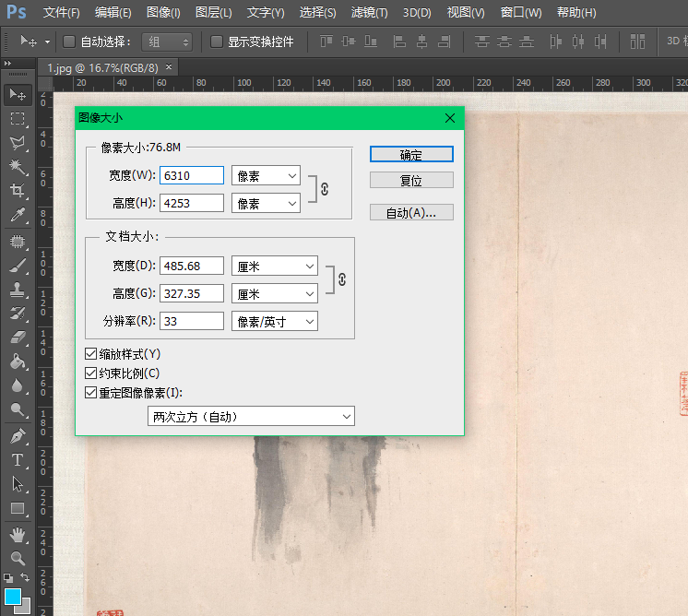Swap foreground and background colors
The image size is (688, 616).
tap(25, 577)
